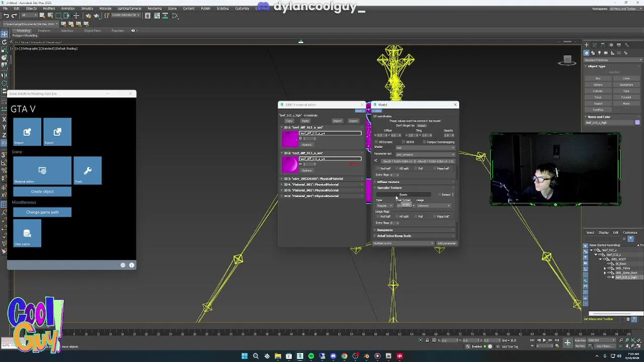Screen dimensions: 644x362
Task: Open the Shader dropdown
Action: click(x=425, y=148)
